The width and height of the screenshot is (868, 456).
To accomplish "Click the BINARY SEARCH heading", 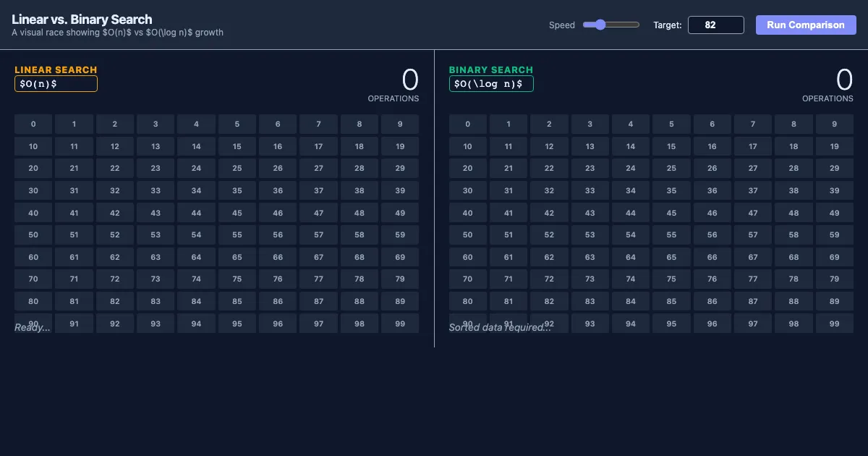I will (491, 69).
